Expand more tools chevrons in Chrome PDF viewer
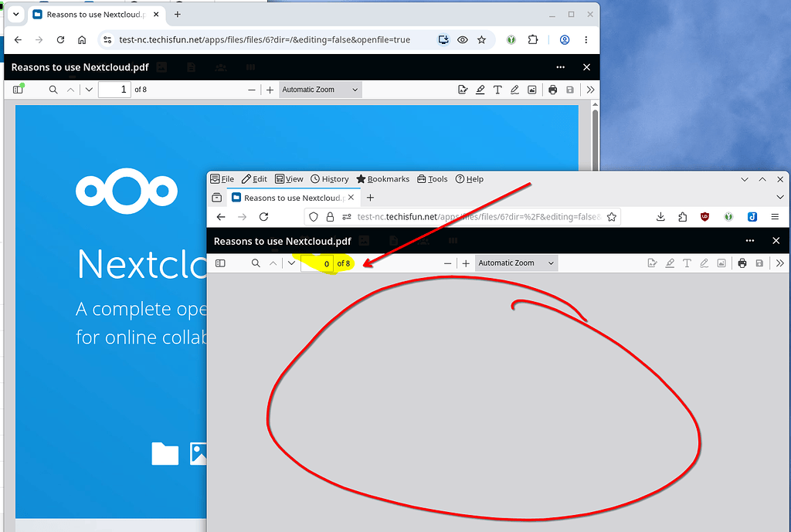The height and width of the screenshot is (532, 791). 590,90
